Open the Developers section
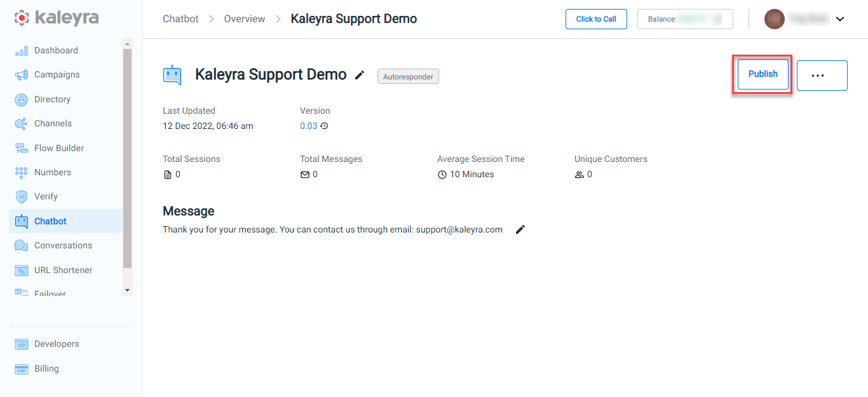Image resolution: width=868 pixels, height=397 pixels. point(57,344)
